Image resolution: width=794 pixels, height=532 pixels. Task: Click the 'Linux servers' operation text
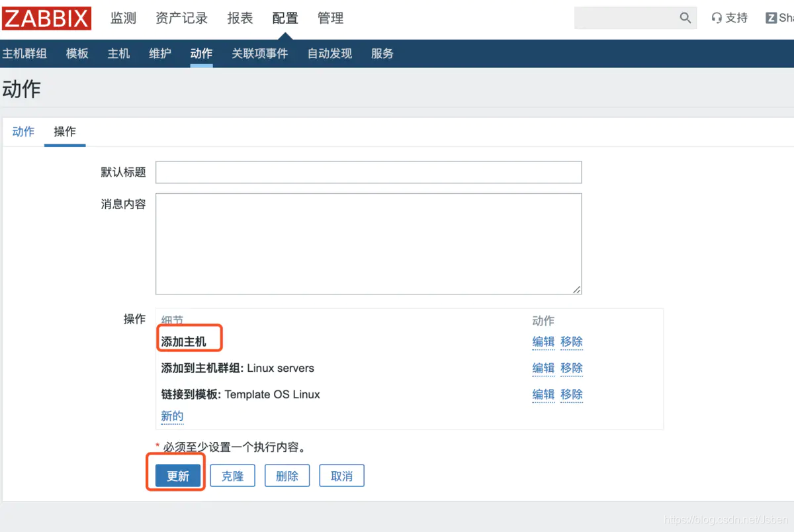tap(281, 368)
